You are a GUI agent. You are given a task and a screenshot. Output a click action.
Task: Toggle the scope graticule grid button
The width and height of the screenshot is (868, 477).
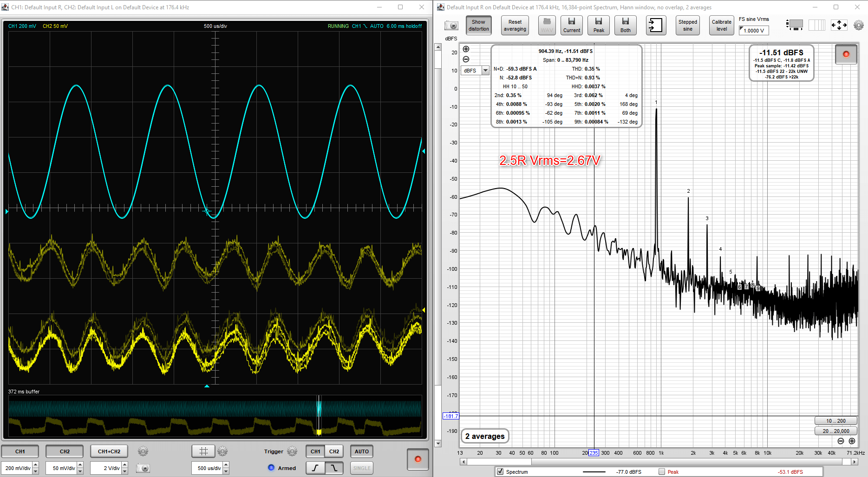(203, 451)
